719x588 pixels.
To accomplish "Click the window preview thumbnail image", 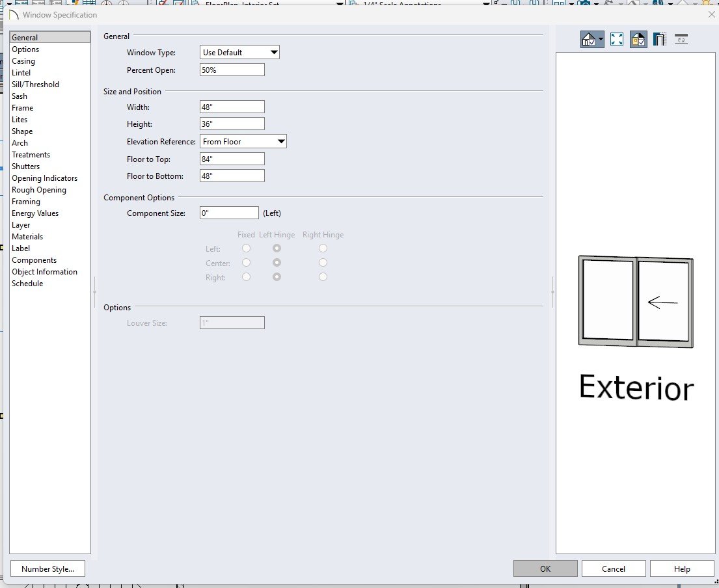I will click(636, 300).
